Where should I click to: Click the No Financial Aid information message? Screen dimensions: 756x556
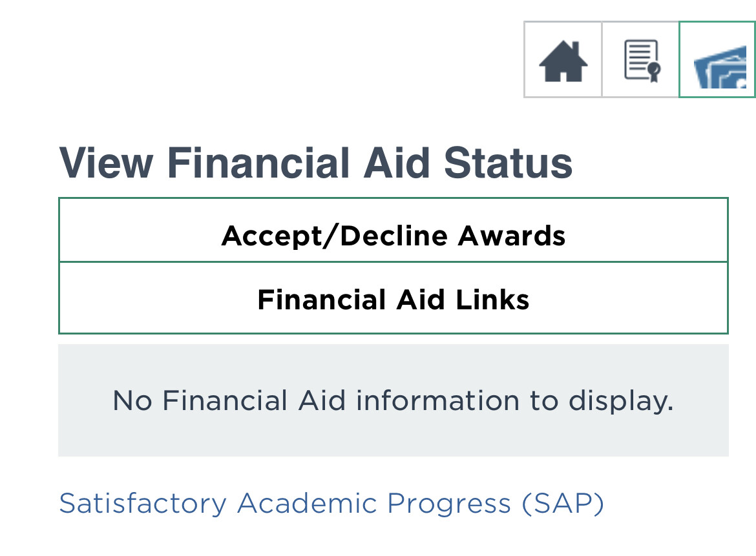(x=393, y=401)
